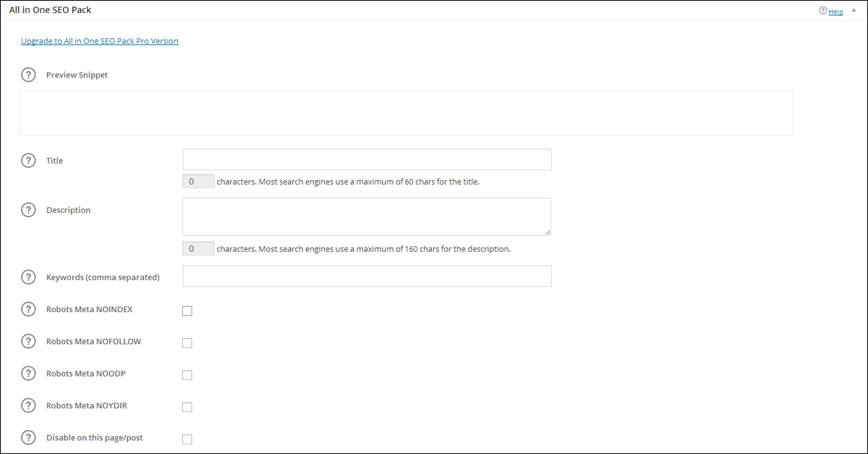Click the Preview Snippet label text
Image resolution: width=868 pixels, height=454 pixels.
[77, 75]
